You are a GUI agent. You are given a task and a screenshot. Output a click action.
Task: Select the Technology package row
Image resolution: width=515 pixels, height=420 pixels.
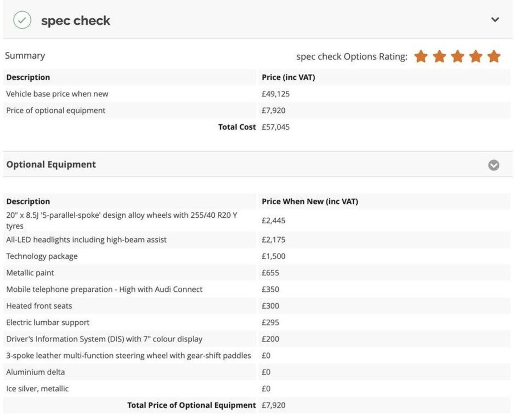42,256
